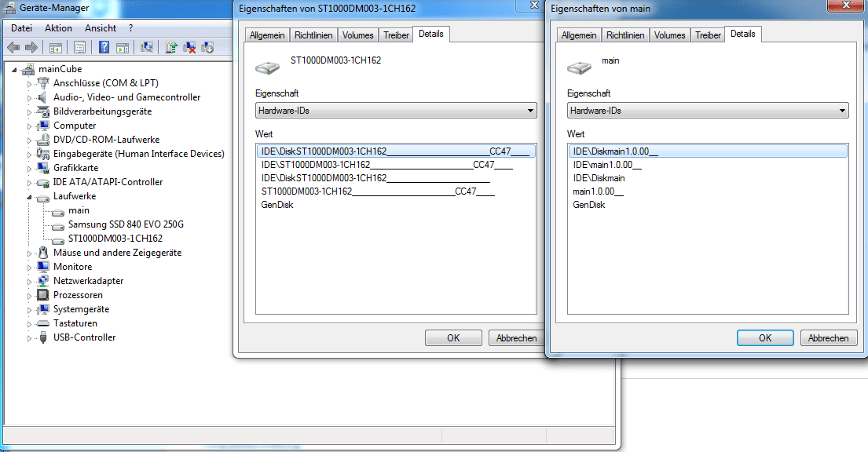
Task: Open Eigenschaft dropdown in ST1000DM003-1CH162 window
Action: (396, 111)
